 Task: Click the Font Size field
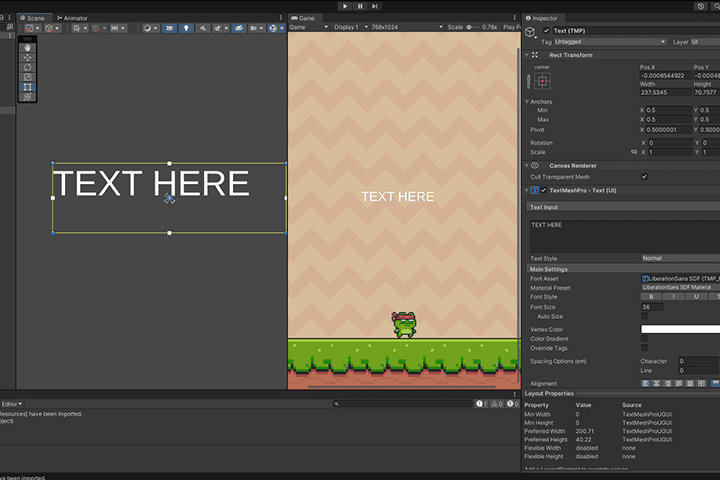click(x=652, y=307)
